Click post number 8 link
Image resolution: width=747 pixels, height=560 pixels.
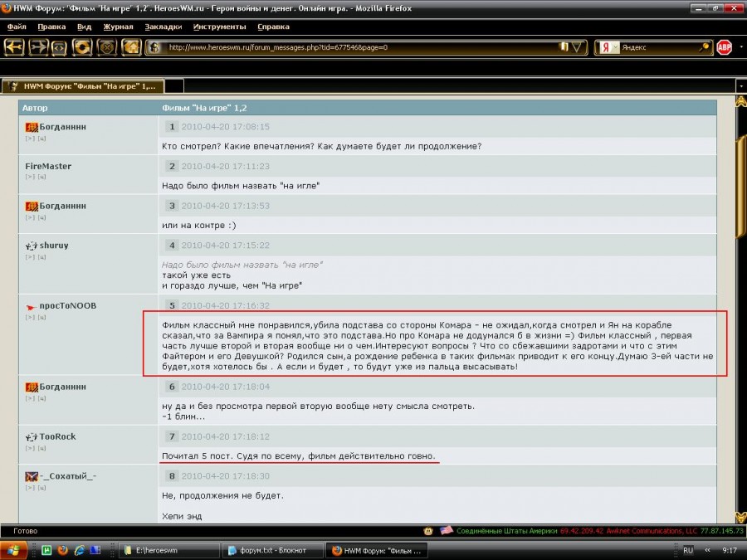pyautogui.click(x=172, y=475)
